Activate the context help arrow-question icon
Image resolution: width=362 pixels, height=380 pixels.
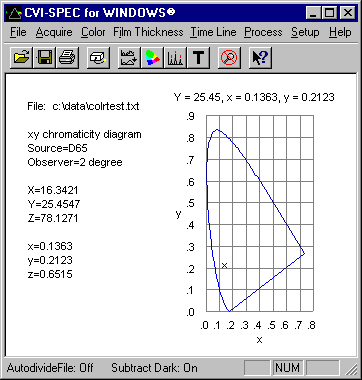click(x=260, y=57)
